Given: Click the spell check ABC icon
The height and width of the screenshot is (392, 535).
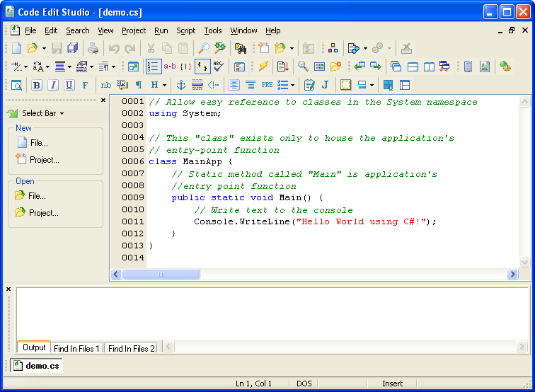Looking at the screenshot, I should tap(219, 67).
